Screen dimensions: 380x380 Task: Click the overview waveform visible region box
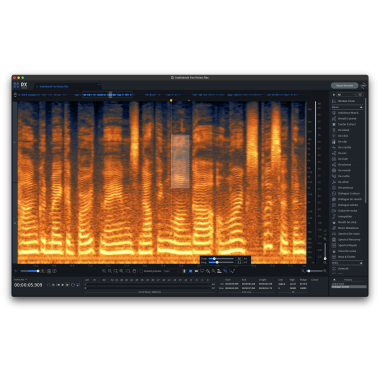point(107,95)
